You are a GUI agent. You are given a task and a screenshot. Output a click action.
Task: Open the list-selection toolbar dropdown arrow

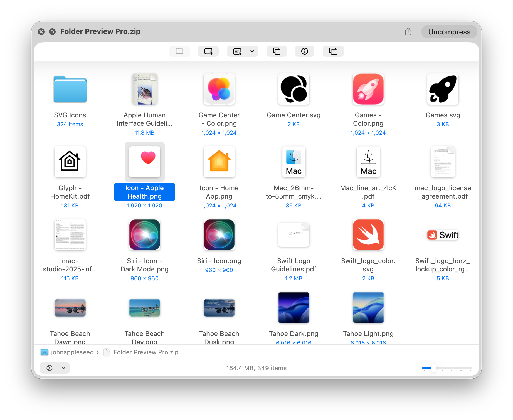click(x=252, y=51)
